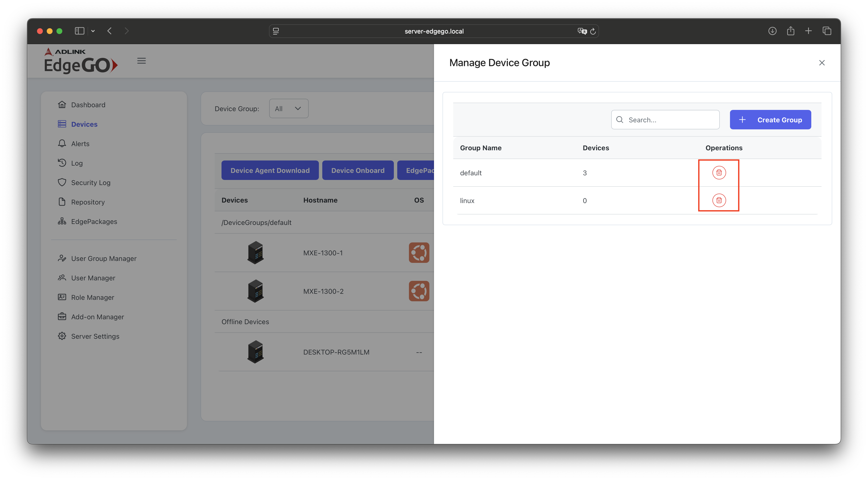Image resolution: width=868 pixels, height=480 pixels.
Task: Open the Repository page
Action: 88,202
